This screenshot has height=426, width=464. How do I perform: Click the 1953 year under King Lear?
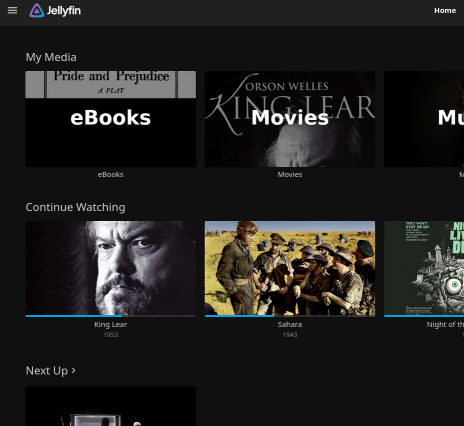pyautogui.click(x=111, y=335)
